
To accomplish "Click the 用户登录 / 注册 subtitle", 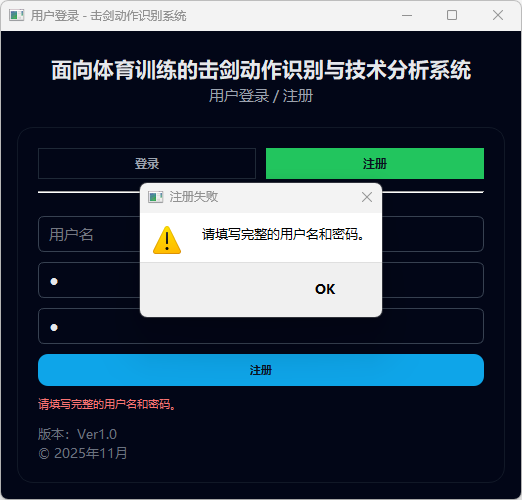I will point(261,96).
